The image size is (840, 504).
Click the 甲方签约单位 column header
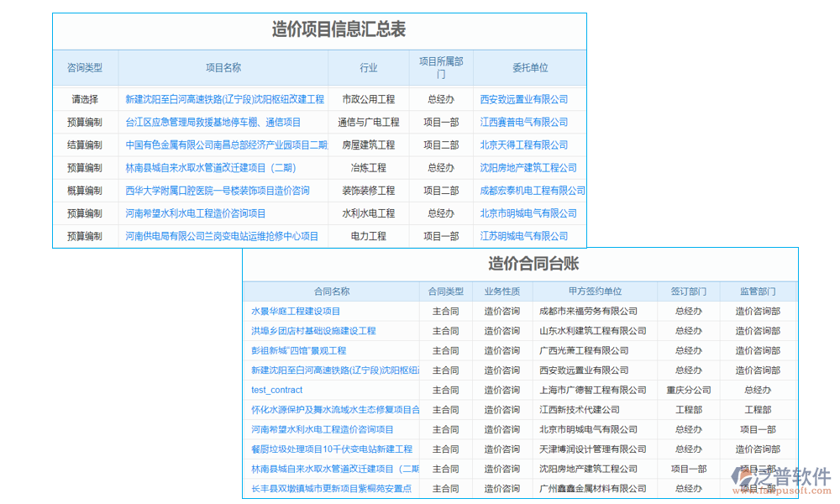click(594, 290)
